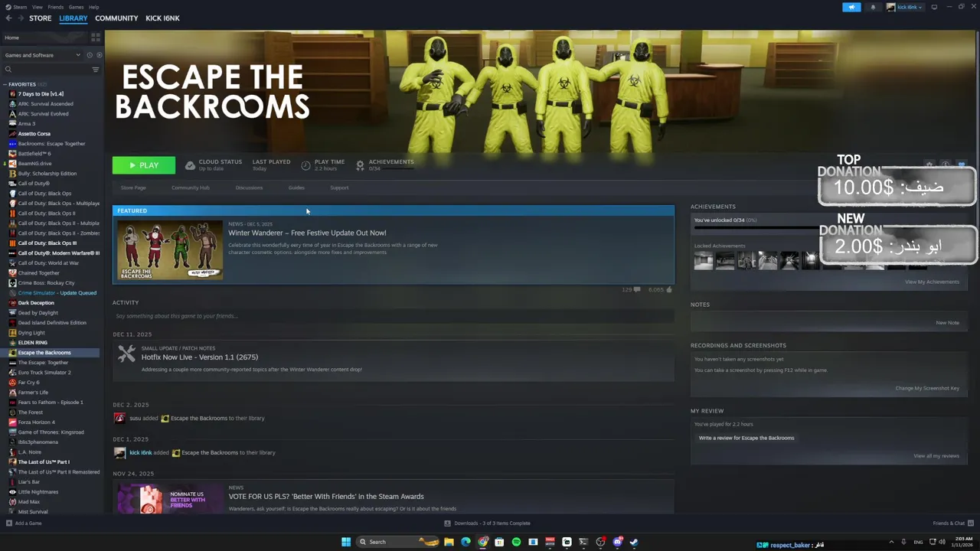Click the Cloud Status icon
Image resolution: width=980 pixels, height=551 pixels.
tap(190, 165)
